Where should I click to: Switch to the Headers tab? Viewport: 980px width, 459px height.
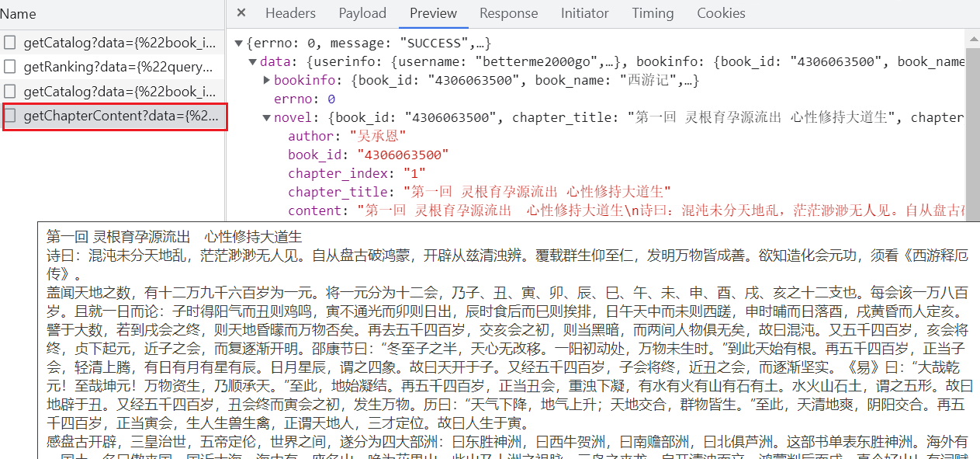point(290,13)
